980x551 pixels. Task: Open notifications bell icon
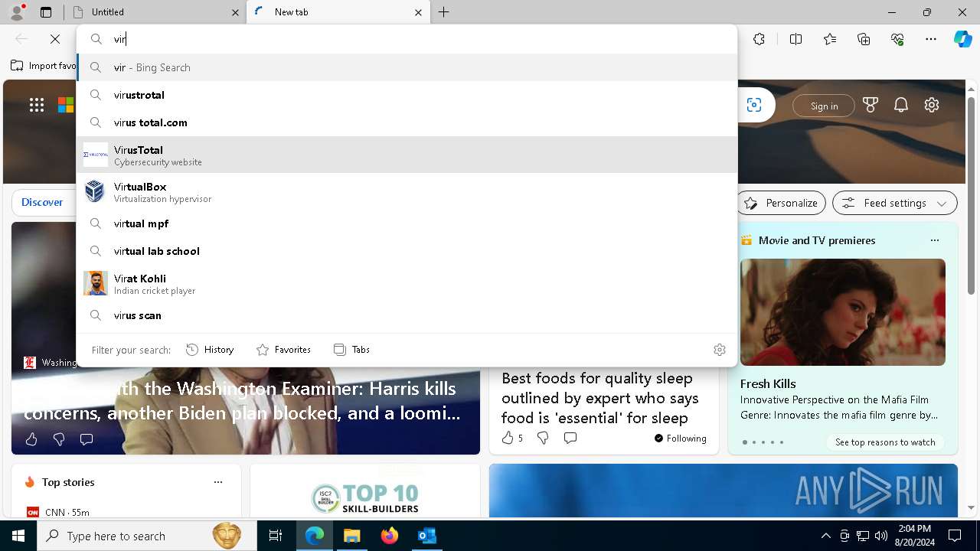pyautogui.click(x=901, y=105)
